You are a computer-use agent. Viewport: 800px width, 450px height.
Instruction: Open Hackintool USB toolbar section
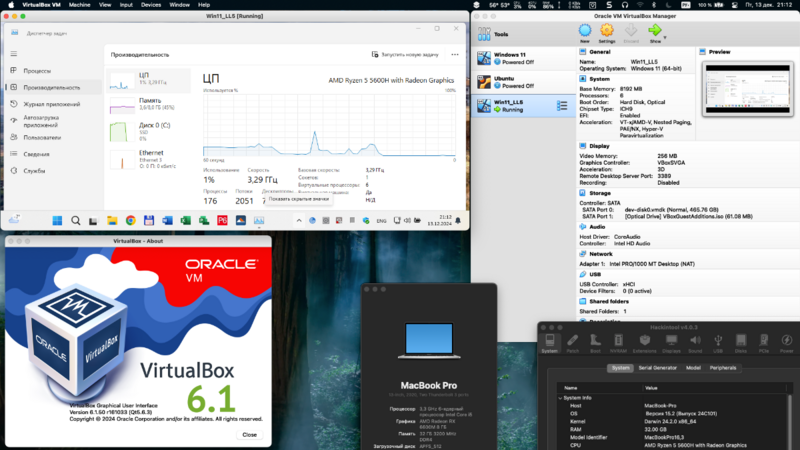click(718, 343)
